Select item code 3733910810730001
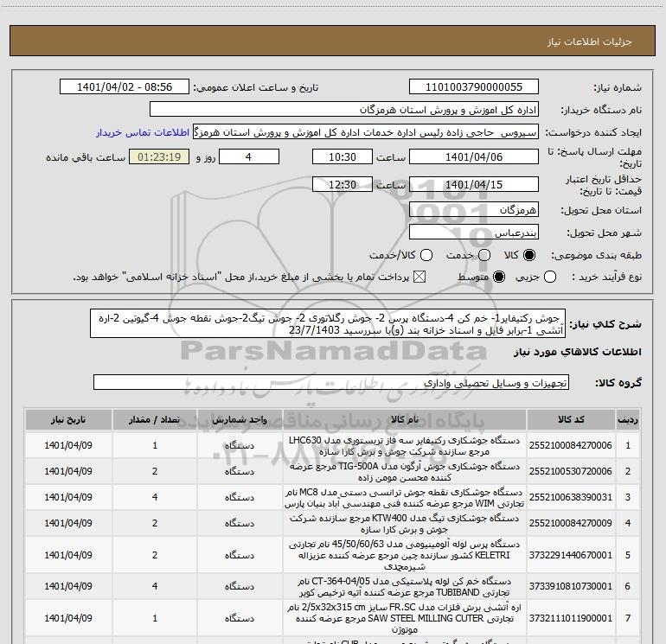Screen dimensions: 666x644 click(x=571, y=586)
